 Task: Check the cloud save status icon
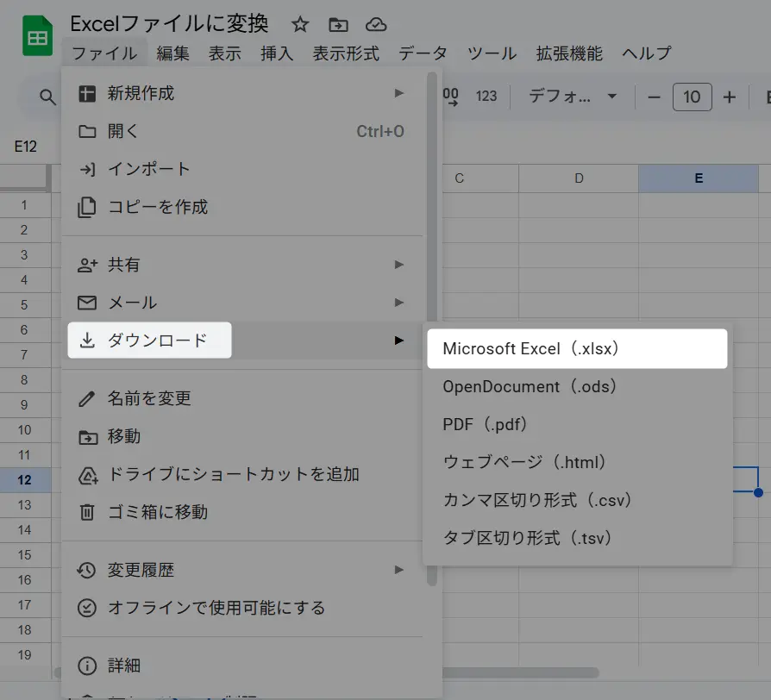tap(376, 24)
